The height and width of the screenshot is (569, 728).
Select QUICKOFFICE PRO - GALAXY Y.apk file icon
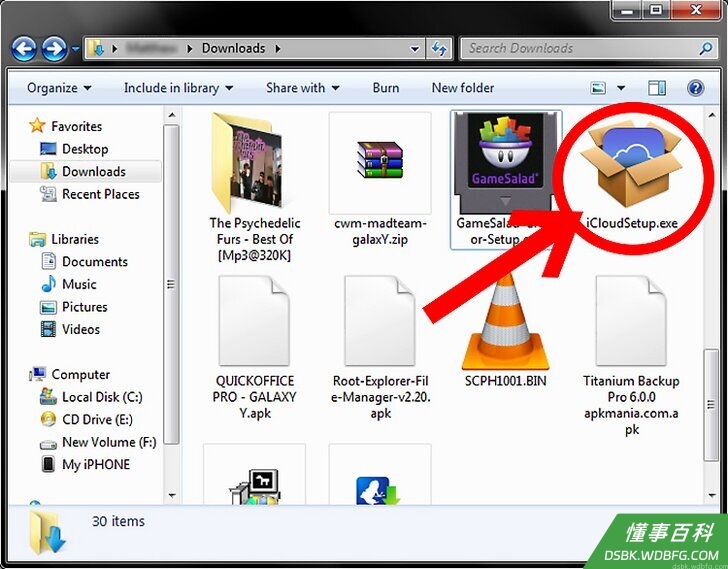click(254, 321)
